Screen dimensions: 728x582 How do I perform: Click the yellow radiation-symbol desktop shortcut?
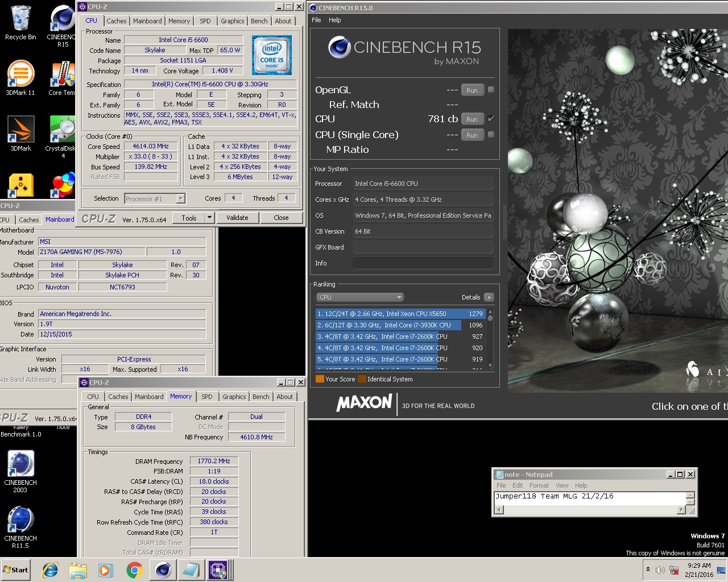(x=21, y=185)
